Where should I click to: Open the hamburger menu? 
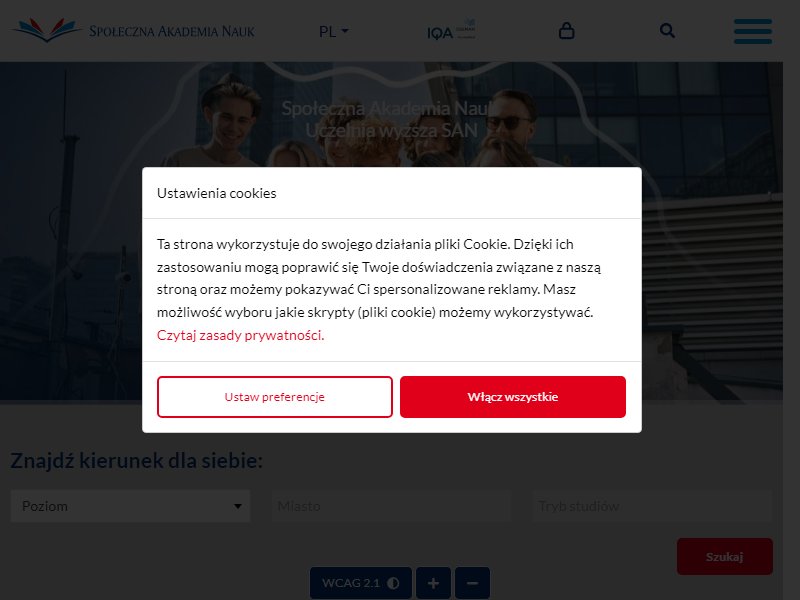753,31
